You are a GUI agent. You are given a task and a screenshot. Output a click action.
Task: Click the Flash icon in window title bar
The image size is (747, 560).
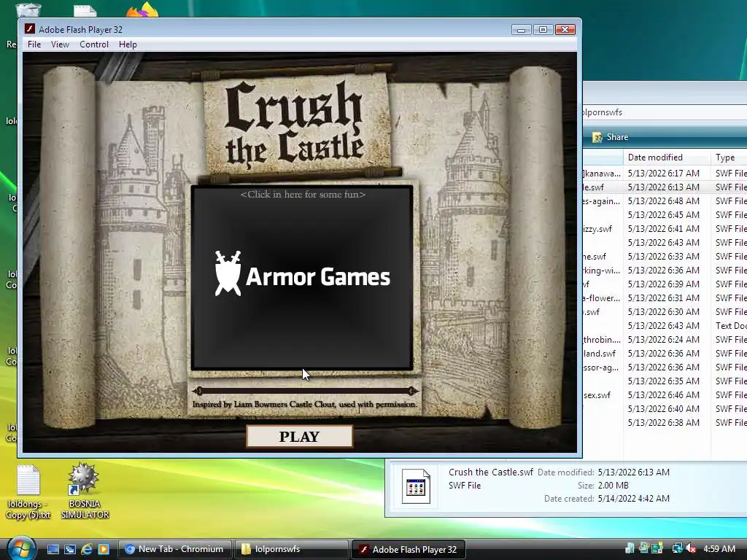pyautogui.click(x=29, y=29)
